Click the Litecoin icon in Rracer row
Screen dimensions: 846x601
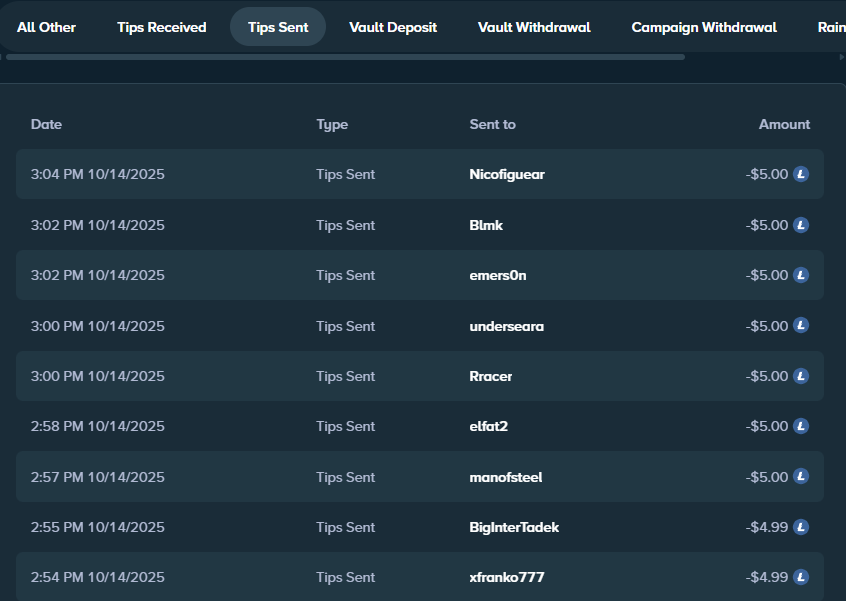pyautogui.click(x=801, y=376)
